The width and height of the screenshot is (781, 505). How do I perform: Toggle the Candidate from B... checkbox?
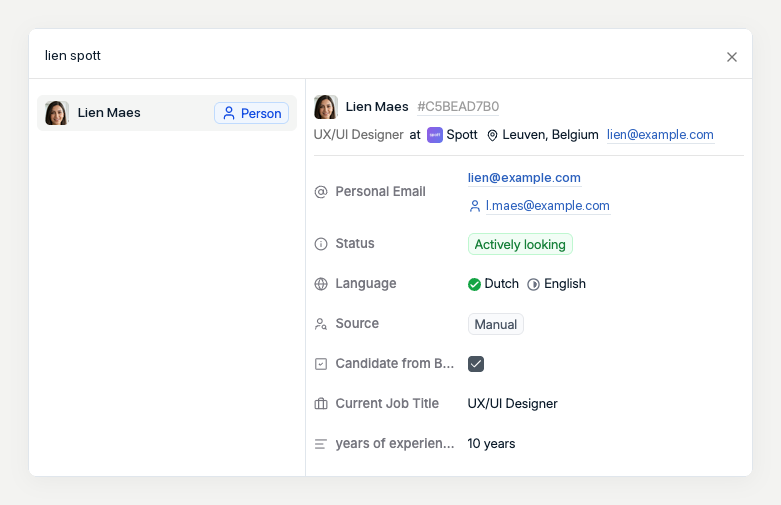pos(476,364)
